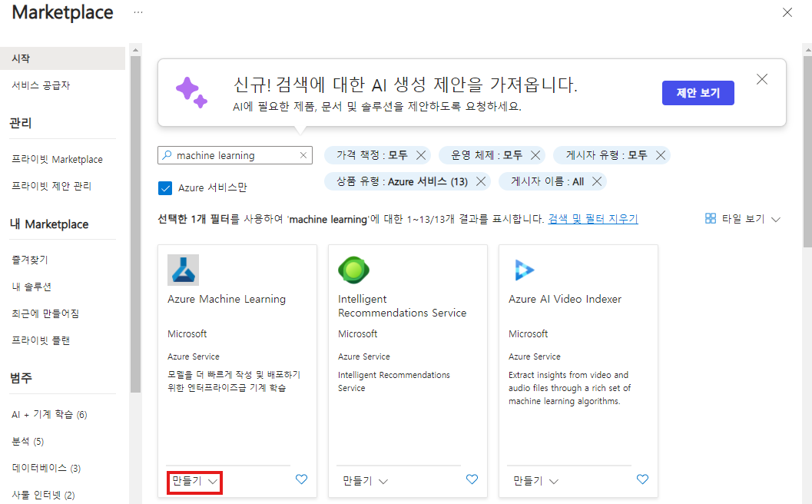Clear the machine learning search text
This screenshot has width=812, height=504.
[303, 155]
